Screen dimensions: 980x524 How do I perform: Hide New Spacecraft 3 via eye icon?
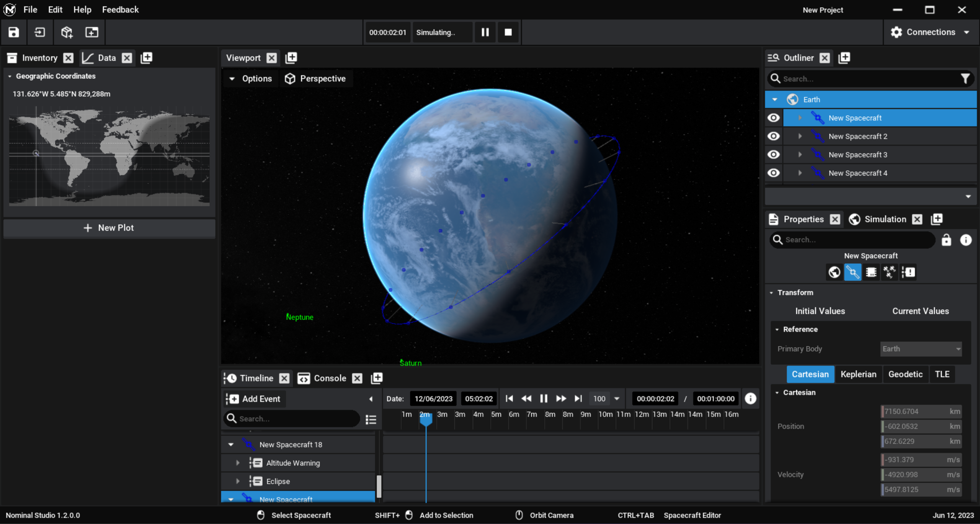click(774, 155)
